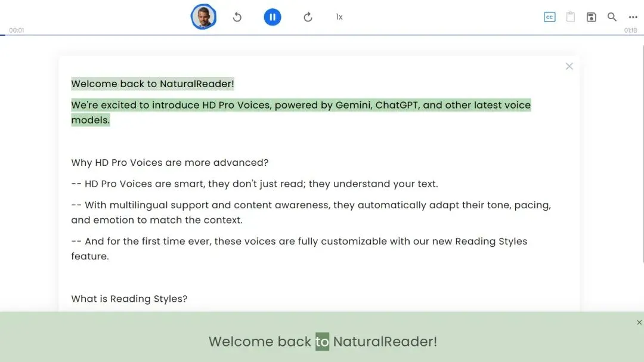
Task: Click the line "HD Pro Voices are smart"
Action: click(255, 184)
